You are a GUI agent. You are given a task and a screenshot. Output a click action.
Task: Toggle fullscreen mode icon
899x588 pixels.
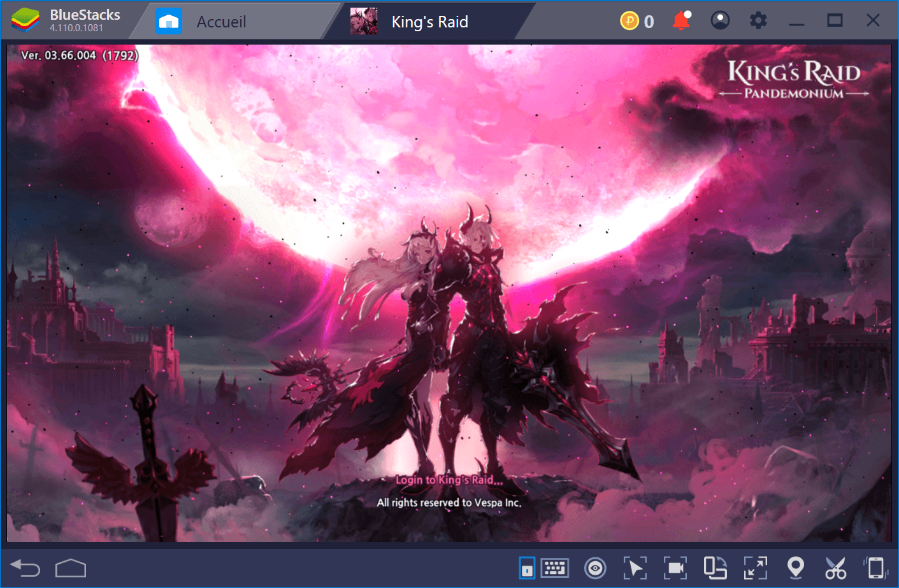(756, 568)
